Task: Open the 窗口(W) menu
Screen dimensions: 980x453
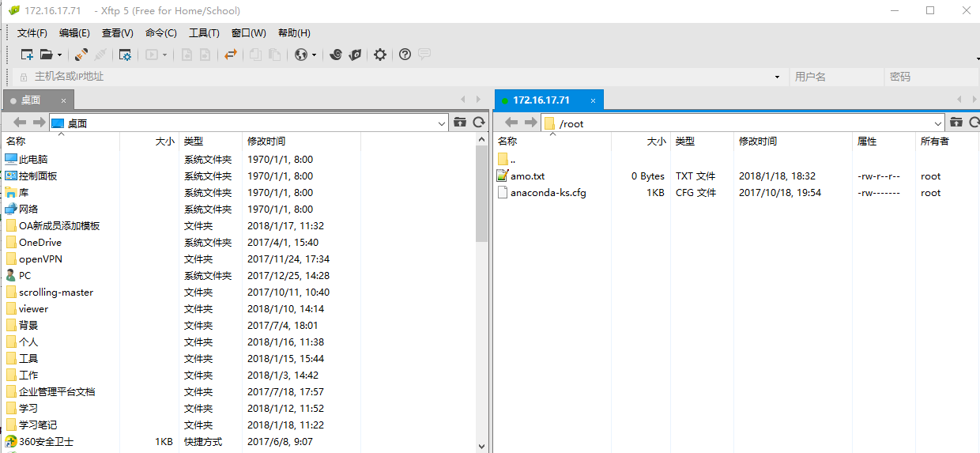Action: tap(248, 32)
